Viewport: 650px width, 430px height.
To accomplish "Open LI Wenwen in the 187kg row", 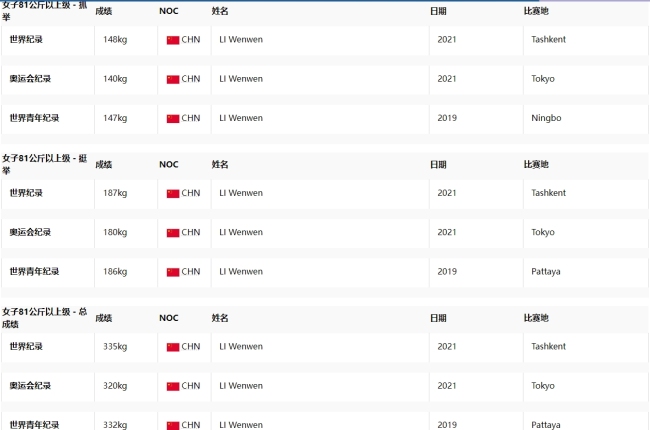I will click(241, 193).
